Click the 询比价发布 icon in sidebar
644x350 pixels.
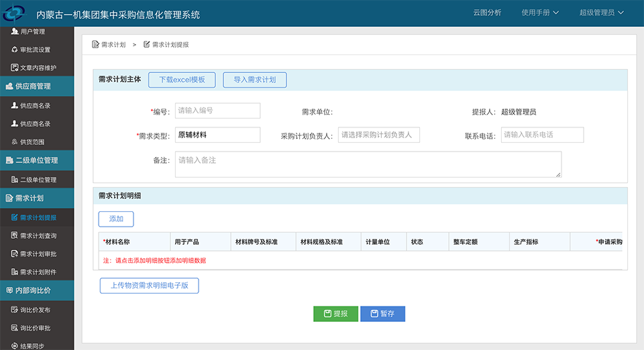pyautogui.click(x=14, y=310)
